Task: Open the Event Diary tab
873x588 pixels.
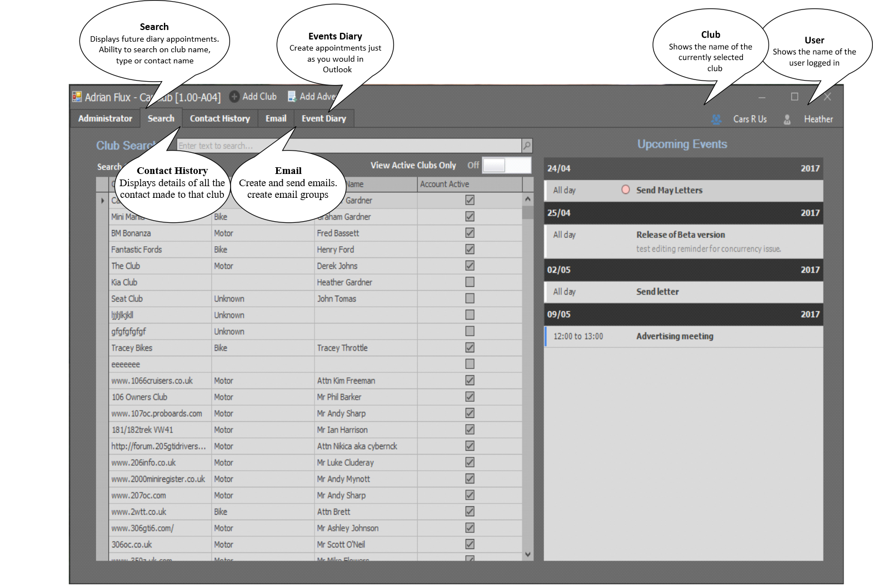Action: (x=324, y=118)
